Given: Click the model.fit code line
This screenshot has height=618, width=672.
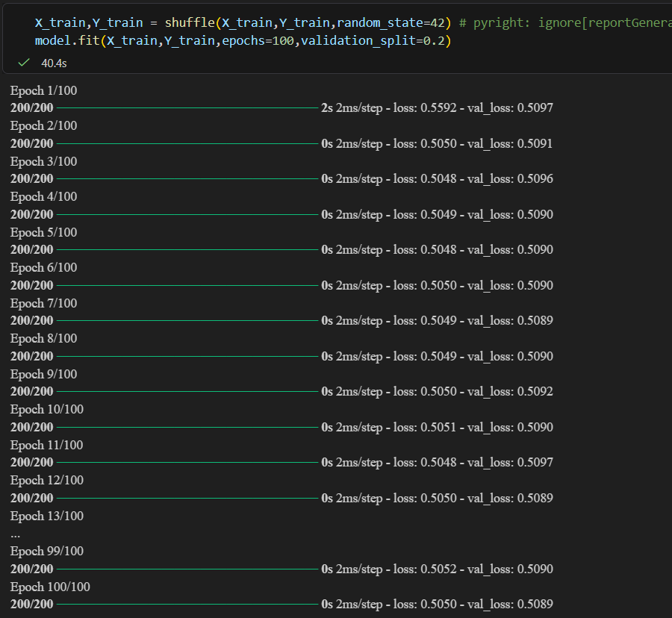Looking at the screenshot, I should 243,41.
